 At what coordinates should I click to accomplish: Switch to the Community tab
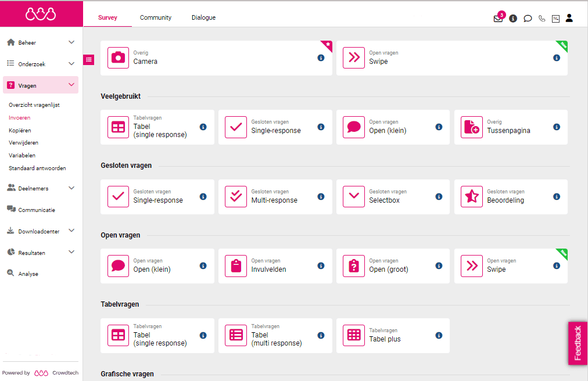coord(156,17)
